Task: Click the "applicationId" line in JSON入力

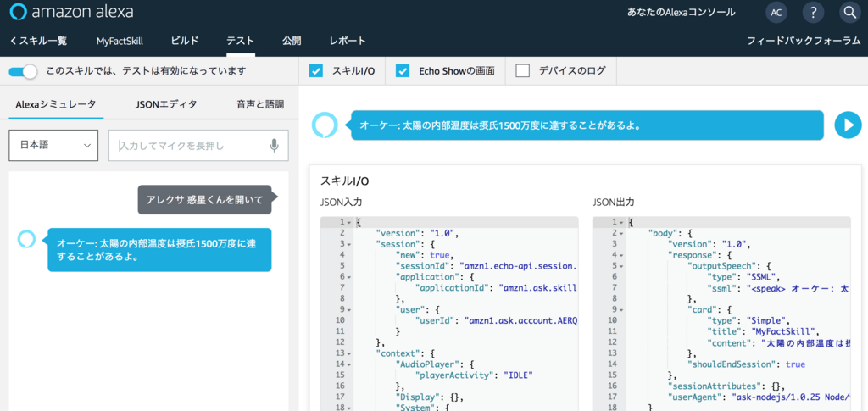Action: [496, 287]
